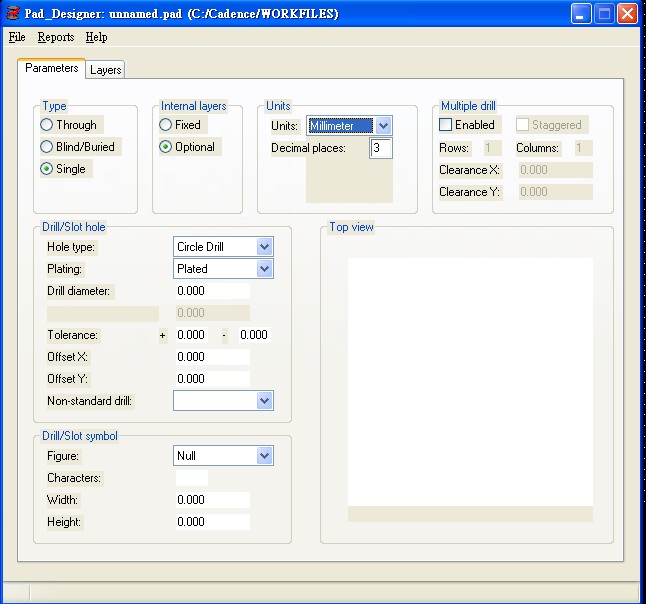Open the Figure dropdown in Drill/Slot symbol

pos(264,456)
